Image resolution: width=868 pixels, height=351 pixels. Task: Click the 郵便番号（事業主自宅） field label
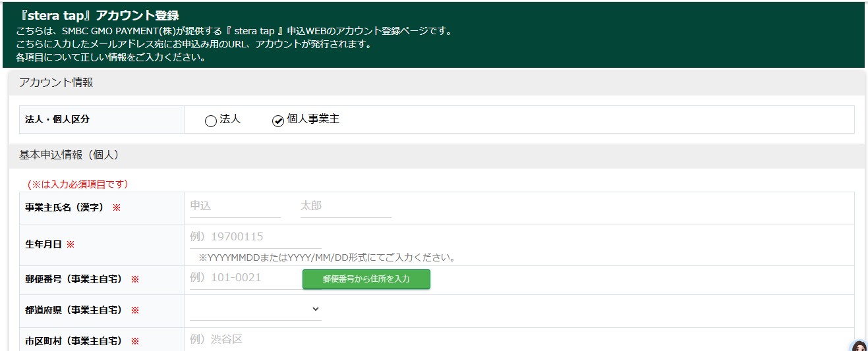[x=74, y=279]
